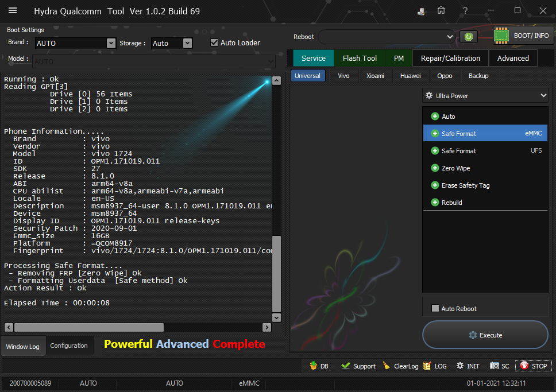
Task: Expand the Ultra Power dropdown
Action: [485, 96]
